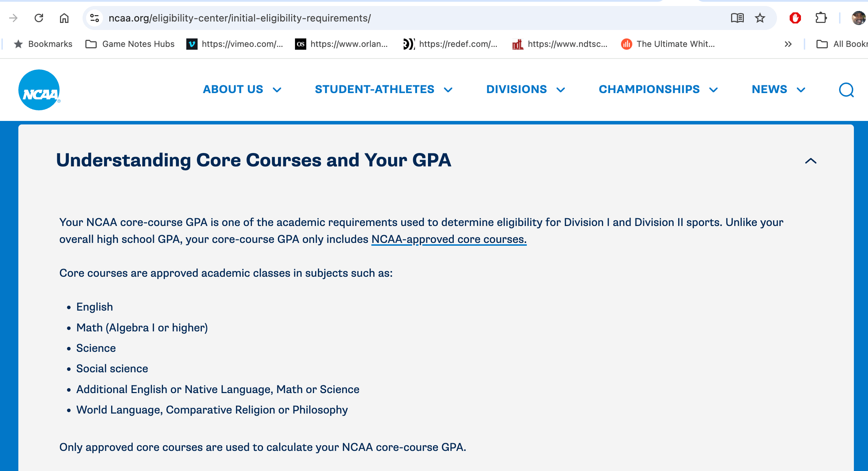The width and height of the screenshot is (868, 471).
Task: Open the browser profile avatar
Action: (x=858, y=18)
